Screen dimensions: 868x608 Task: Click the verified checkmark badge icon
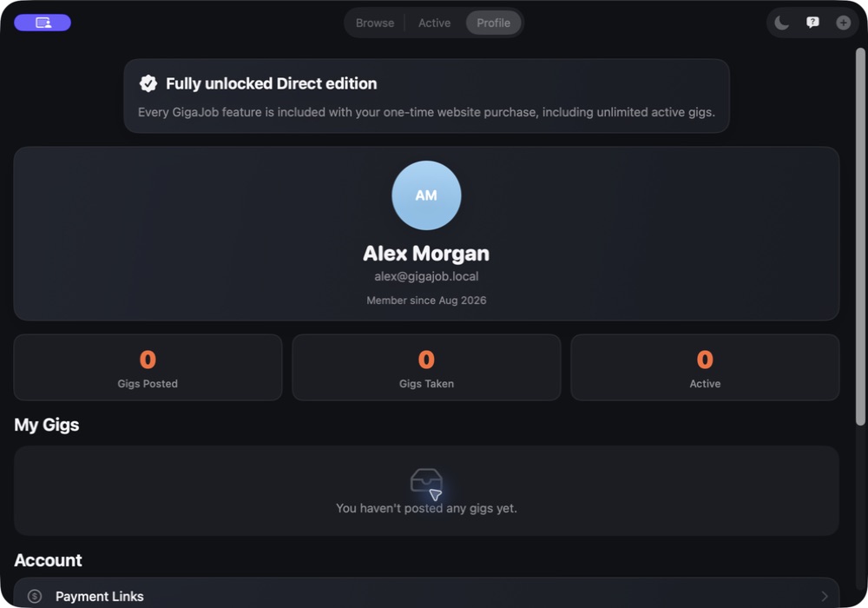coord(148,83)
